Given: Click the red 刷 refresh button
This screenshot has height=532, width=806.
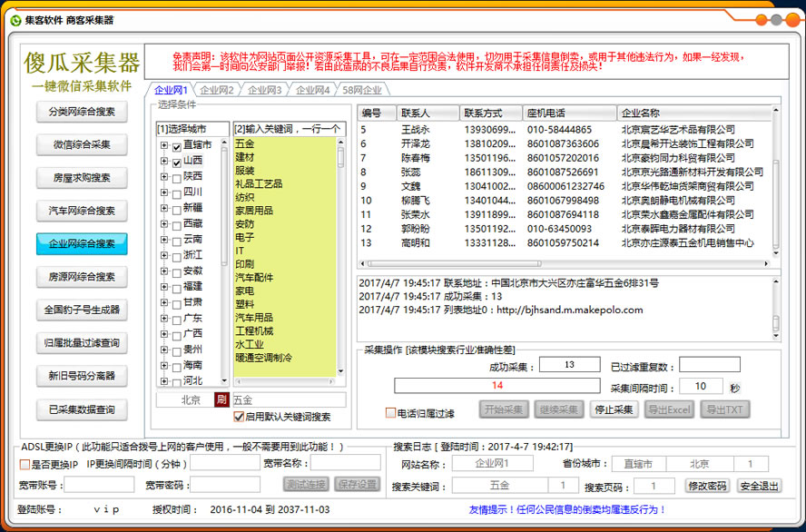Looking at the screenshot, I should click(x=220, y=399).
